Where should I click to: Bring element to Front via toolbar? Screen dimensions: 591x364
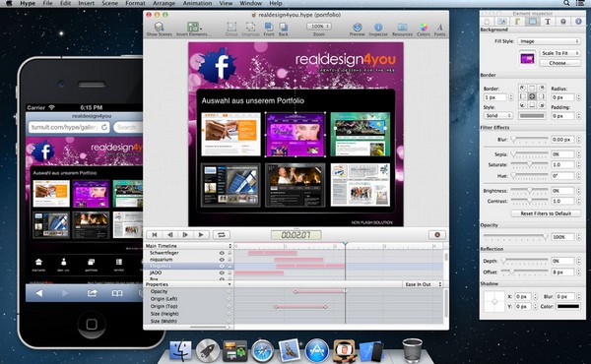click(269, 29)
